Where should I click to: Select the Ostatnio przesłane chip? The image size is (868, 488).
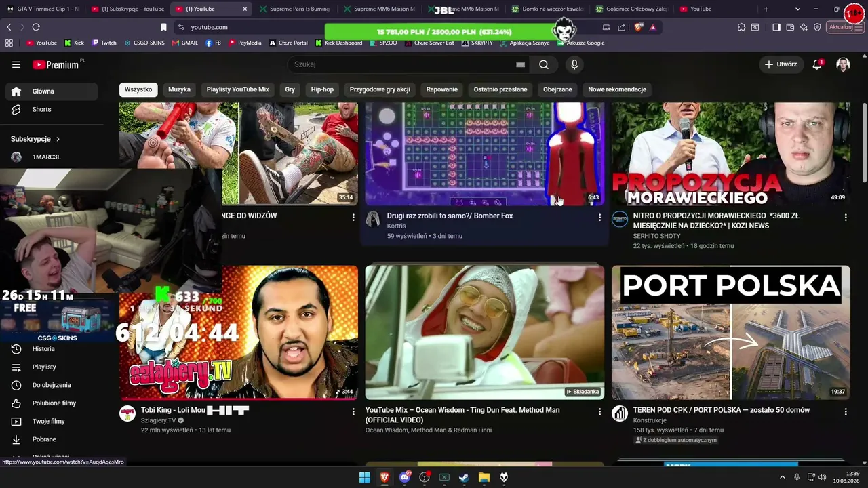(x=500, y=89)
